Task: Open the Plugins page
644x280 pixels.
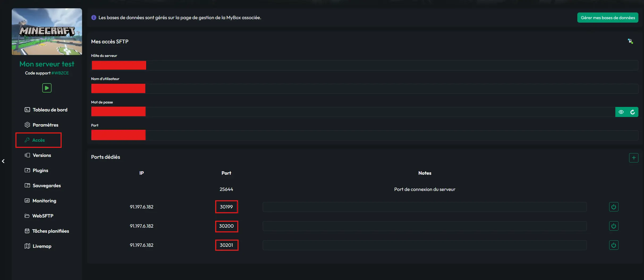Action: click(x=36, y=170)
